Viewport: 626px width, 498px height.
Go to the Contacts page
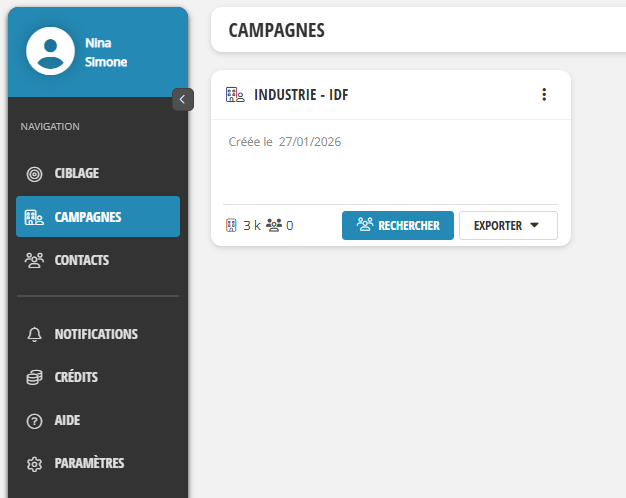click(x=98, y=260)
